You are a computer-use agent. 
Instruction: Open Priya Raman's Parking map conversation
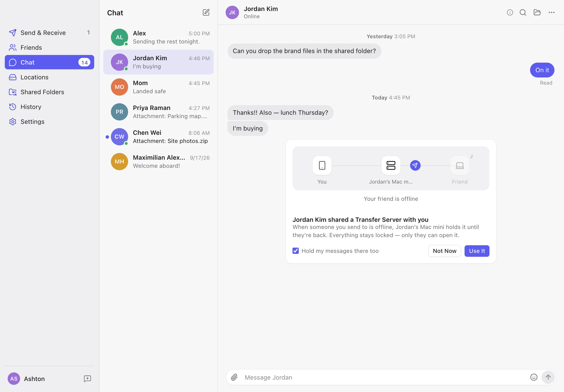(158, 112)
